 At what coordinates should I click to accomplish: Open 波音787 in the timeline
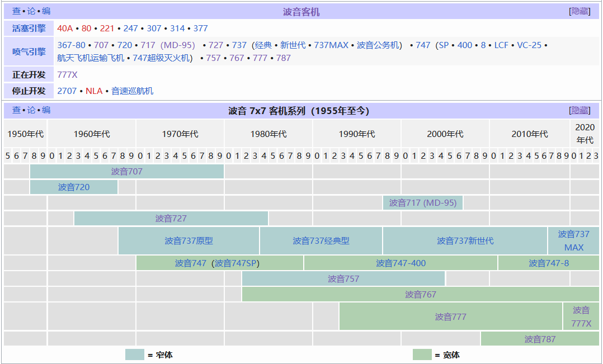[540, 339]
